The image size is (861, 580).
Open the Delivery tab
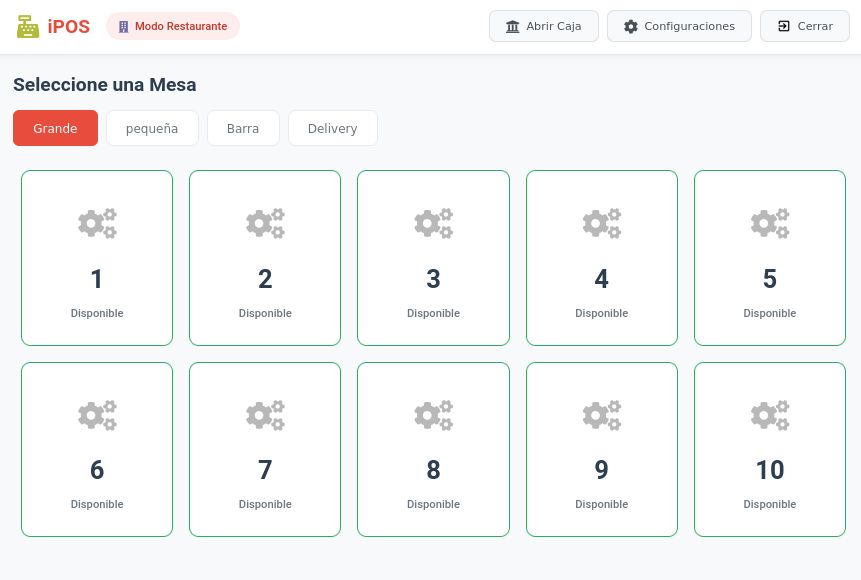[332, 128]
